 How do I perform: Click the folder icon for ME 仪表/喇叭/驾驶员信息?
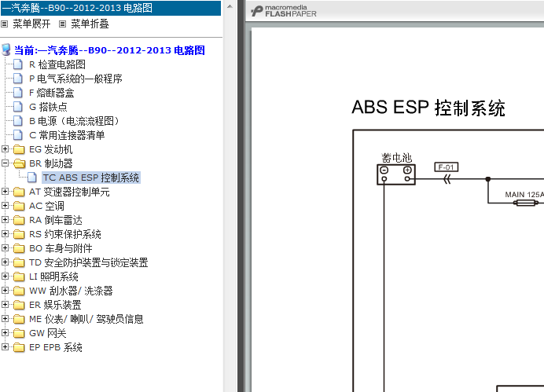(19, 319)
